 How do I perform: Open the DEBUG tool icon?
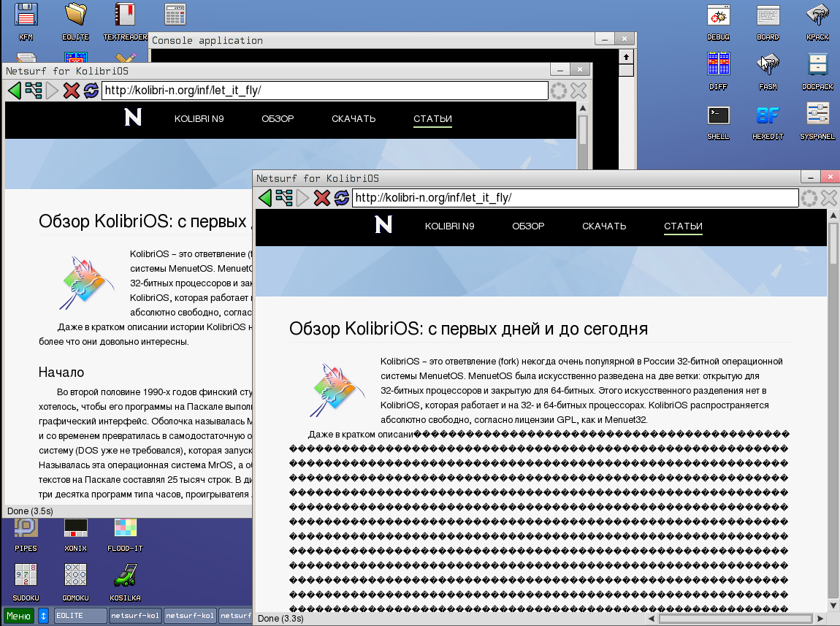click(718, 15)
